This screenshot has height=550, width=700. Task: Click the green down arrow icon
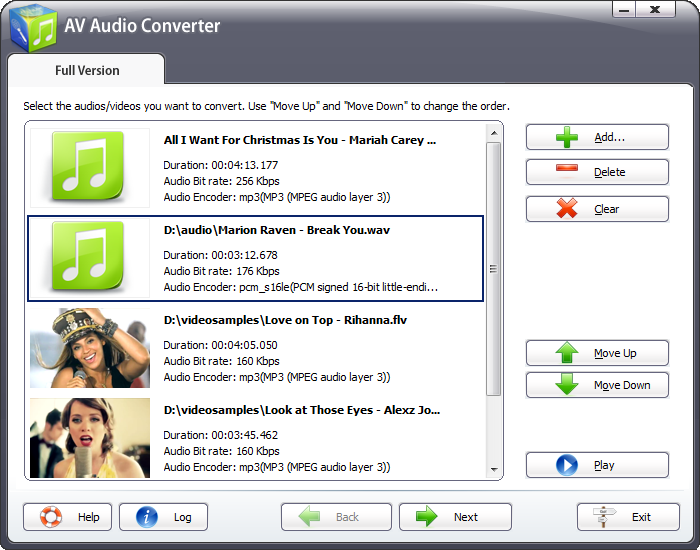click(567, 384)
